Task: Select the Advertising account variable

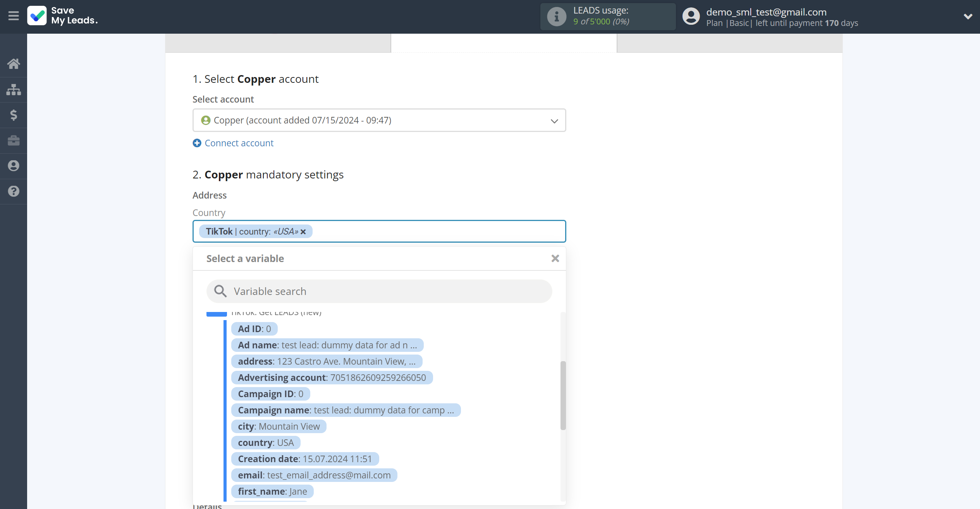Action: coord(332,378)
